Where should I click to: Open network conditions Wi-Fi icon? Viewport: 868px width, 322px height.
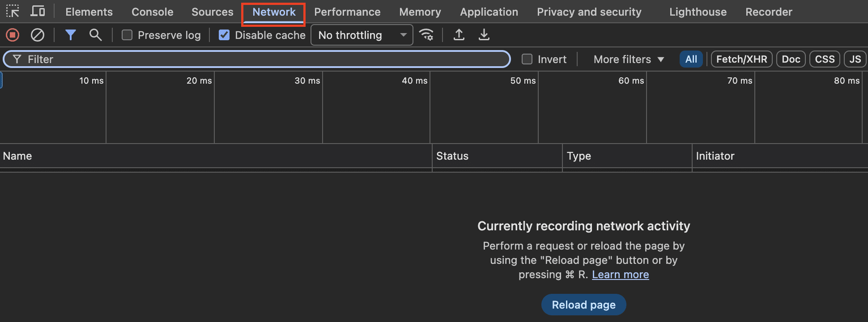coord(426,35)
